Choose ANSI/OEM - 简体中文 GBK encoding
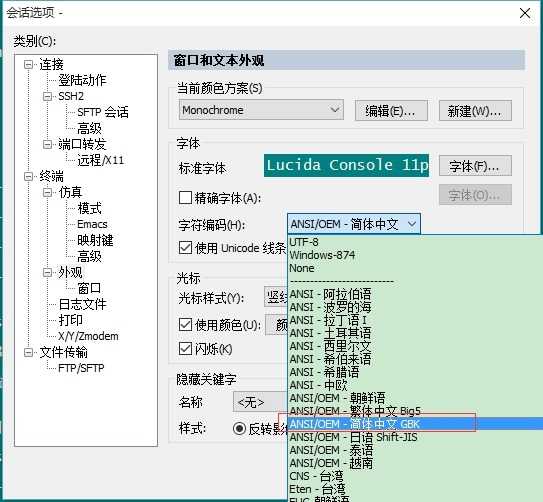This screenshot has width=543, height=502. (415, 424)
